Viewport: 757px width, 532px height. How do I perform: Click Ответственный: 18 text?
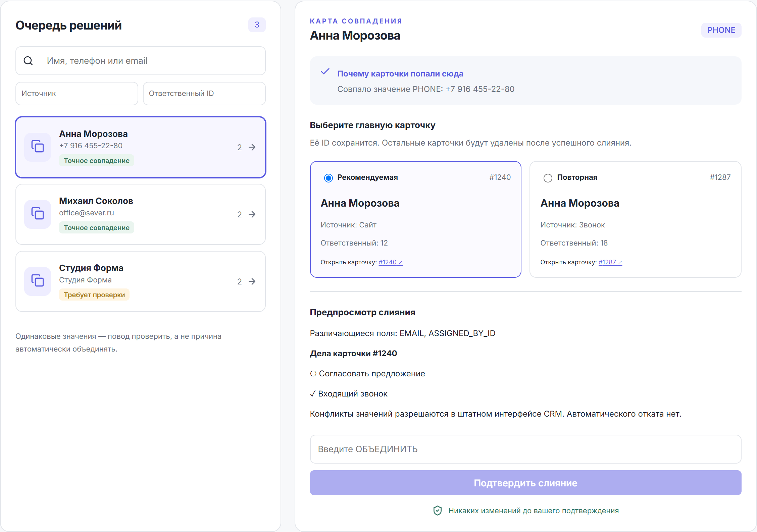coord(574,243)
